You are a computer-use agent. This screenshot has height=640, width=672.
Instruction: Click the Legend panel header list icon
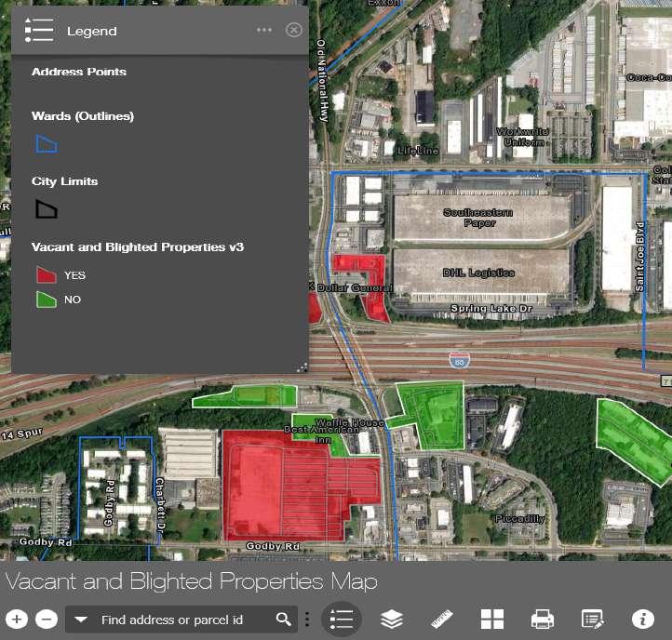point(39,30)
